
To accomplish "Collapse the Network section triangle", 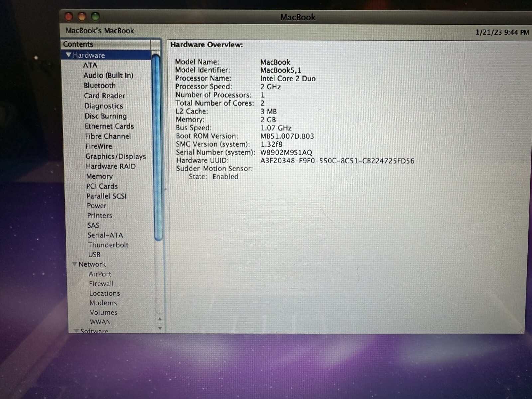I will pyautogui.click(x=75, y=264).
